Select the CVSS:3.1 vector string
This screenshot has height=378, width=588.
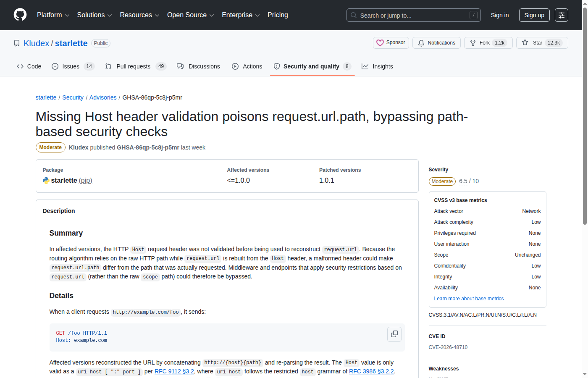[x=483, y=315]
